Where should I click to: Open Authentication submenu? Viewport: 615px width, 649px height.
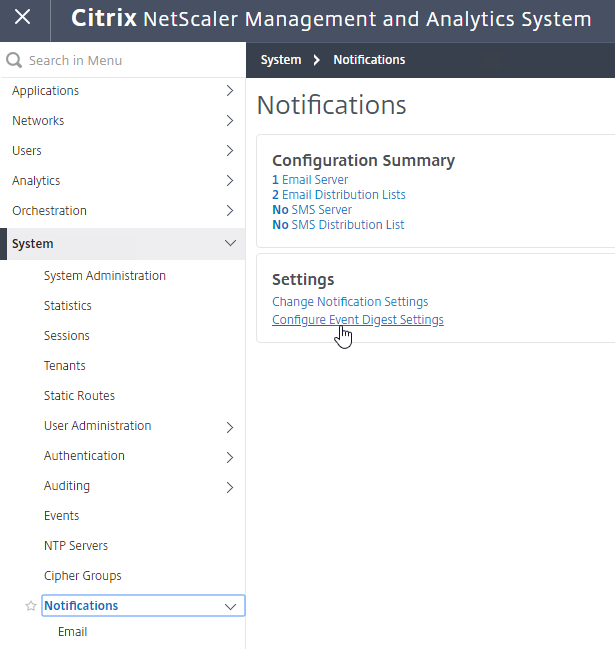tap(84, 456)
